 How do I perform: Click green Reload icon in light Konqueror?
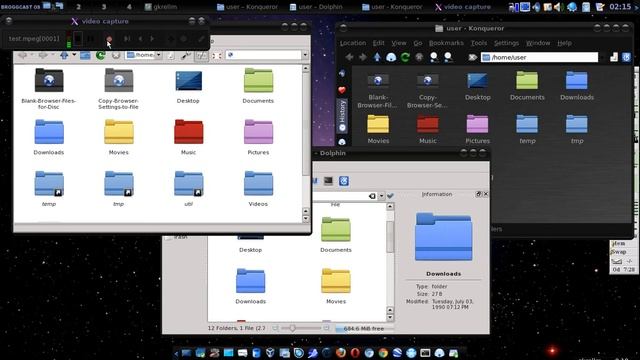pyautogui.click(x=100, y=55)
